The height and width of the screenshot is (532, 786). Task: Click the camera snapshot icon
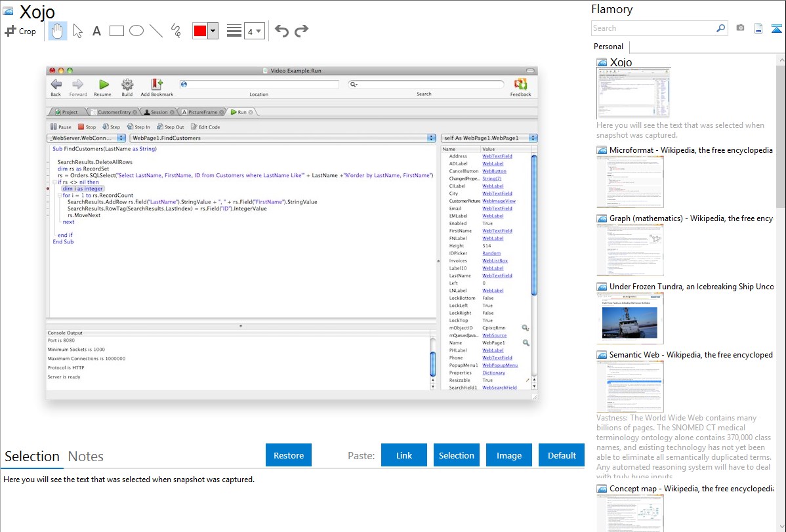pyautogui.click(x=740, y=28)
